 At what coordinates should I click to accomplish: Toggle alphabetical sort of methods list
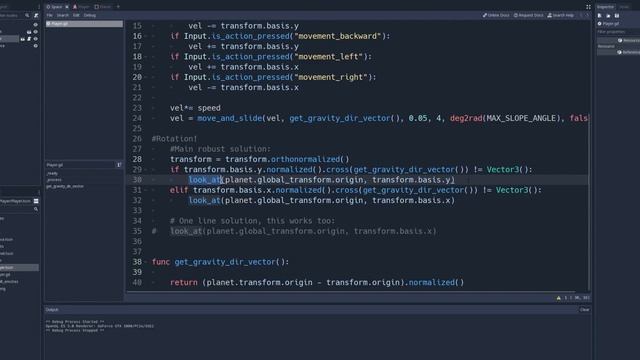[119, 165]
